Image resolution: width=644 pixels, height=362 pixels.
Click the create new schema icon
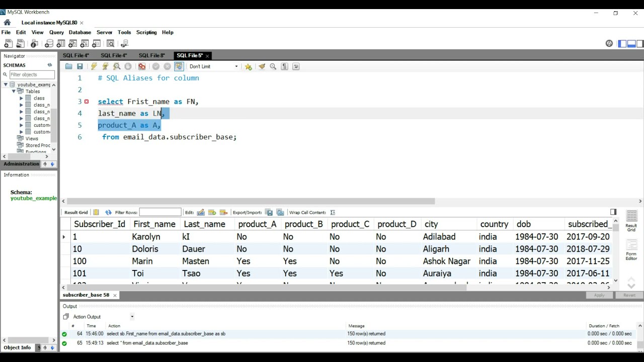[49, 44]
